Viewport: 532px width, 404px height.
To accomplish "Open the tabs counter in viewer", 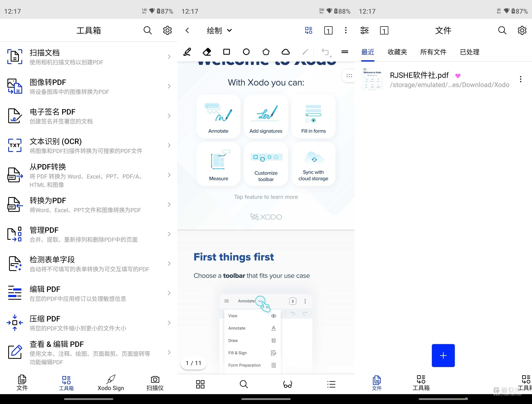I will (x=328, y=31).
